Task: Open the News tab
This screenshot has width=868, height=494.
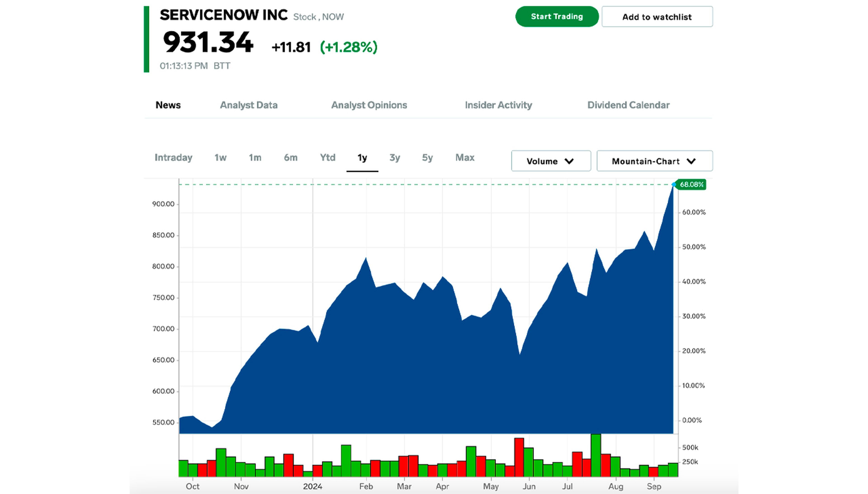Action: [x=168, y=105]
